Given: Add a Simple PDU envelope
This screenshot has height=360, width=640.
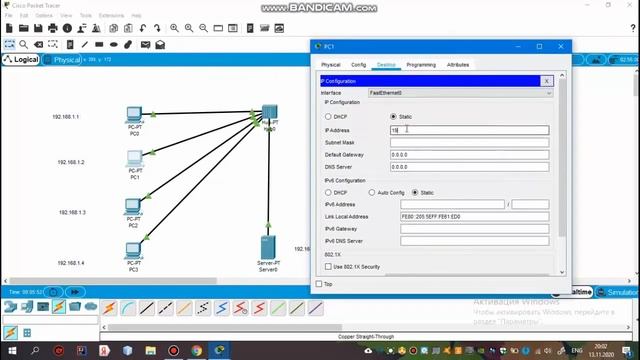Looking at the screenshot, I should tap(145, 44).
